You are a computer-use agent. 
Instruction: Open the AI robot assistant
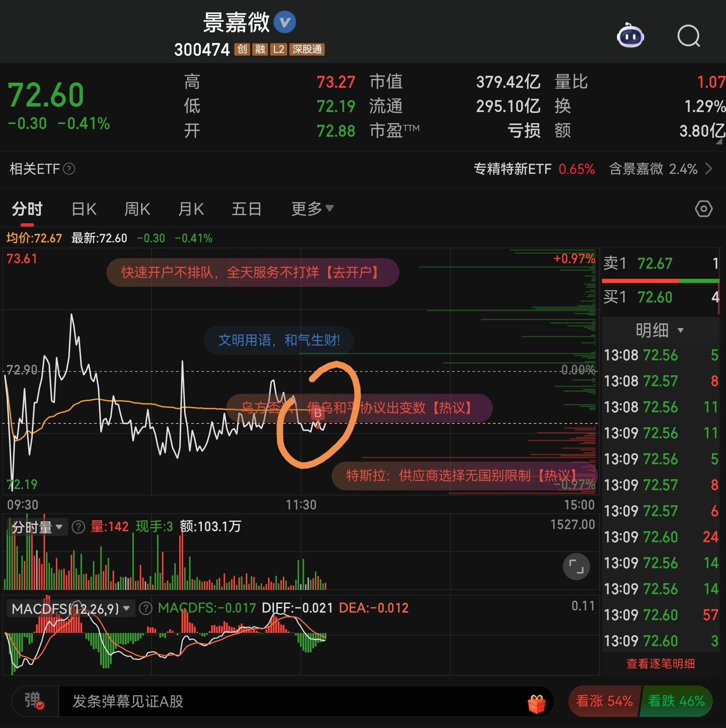[630, 36]
